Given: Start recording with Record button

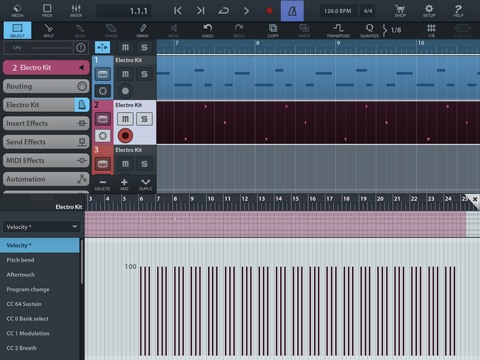Looking at the screenshot, I should click(x=269, y=11).
